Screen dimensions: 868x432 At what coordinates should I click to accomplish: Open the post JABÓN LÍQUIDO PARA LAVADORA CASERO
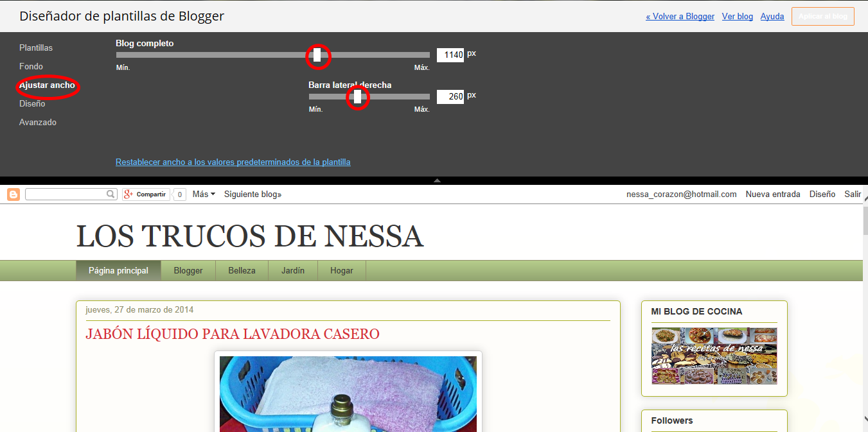pos(233,334)
